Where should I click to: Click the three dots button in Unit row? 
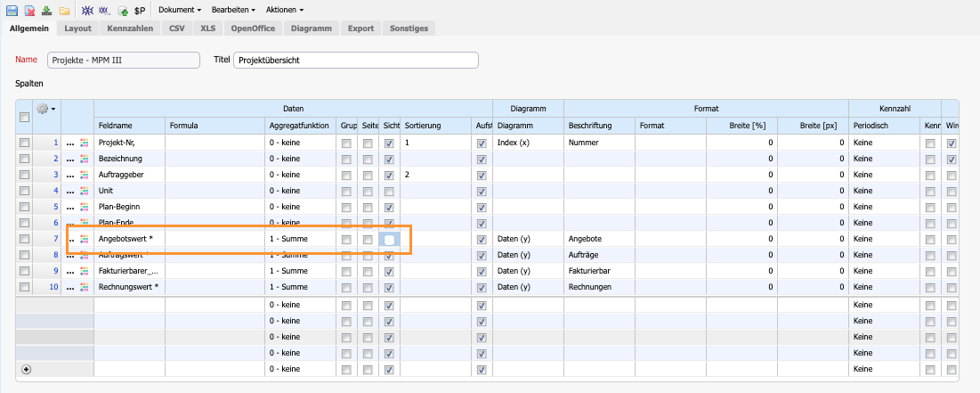pos(71,191)
